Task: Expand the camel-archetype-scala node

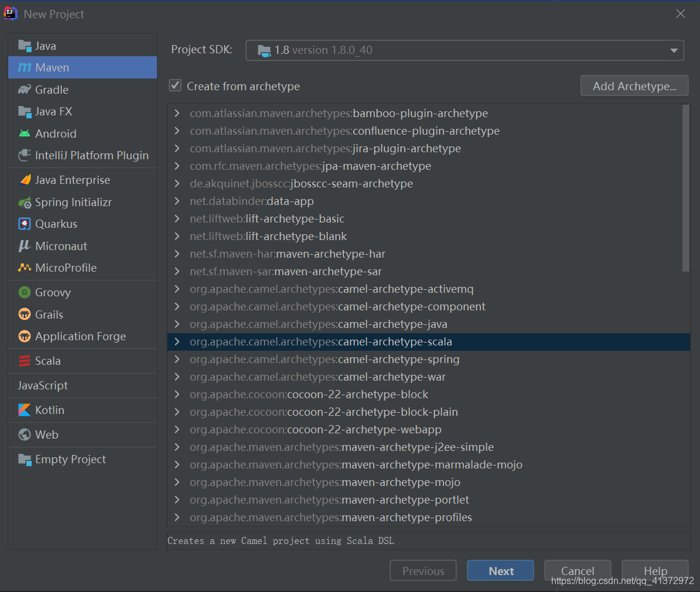Action: tap(177, 342)
